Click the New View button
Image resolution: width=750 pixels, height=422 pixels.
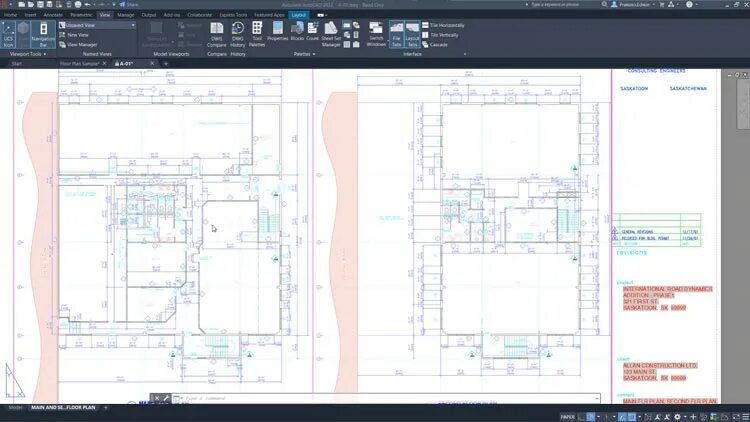click(74, 35)
